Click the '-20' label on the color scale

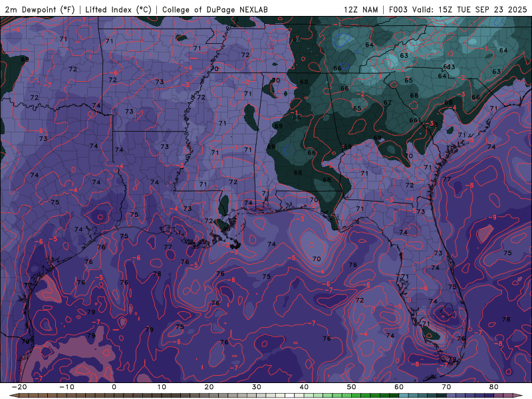19,387
